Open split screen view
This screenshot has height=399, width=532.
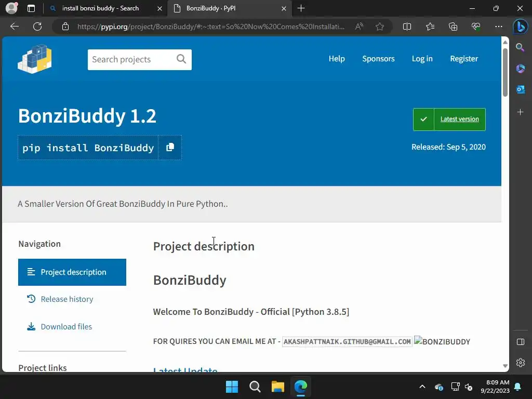pos(407,26)
